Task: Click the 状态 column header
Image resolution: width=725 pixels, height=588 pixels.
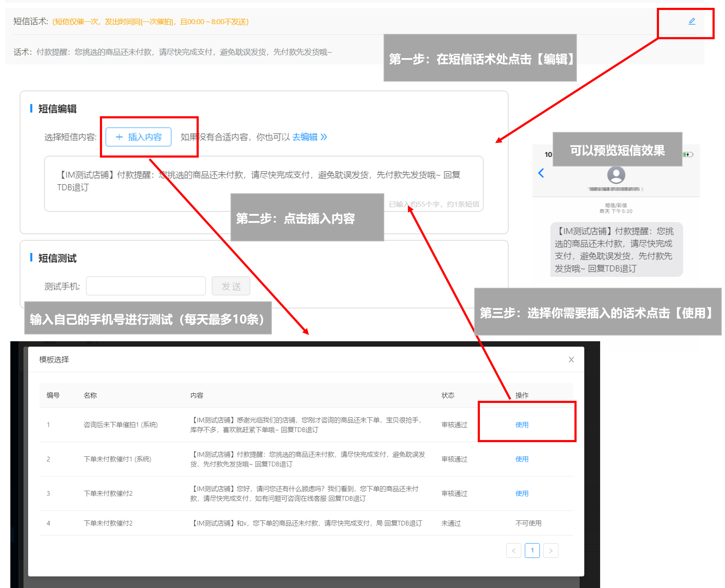Action: [x=448, y=395]
